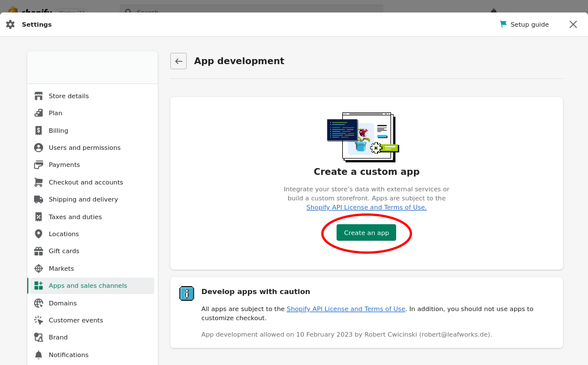The image size is (588, 365).
Task: Click the Create a custom app heading
Action: tap(367, 171)
